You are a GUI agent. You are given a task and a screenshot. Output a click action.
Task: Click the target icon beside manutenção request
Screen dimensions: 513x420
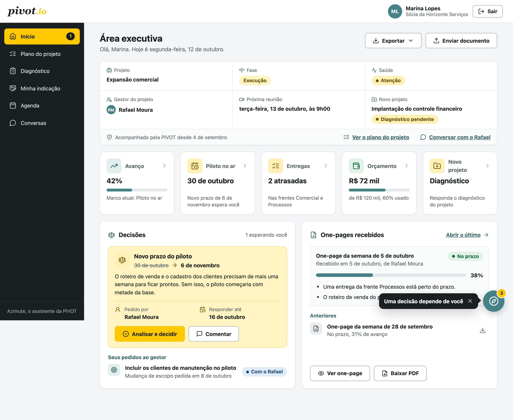pyautogui.click(x=114, y=370)
